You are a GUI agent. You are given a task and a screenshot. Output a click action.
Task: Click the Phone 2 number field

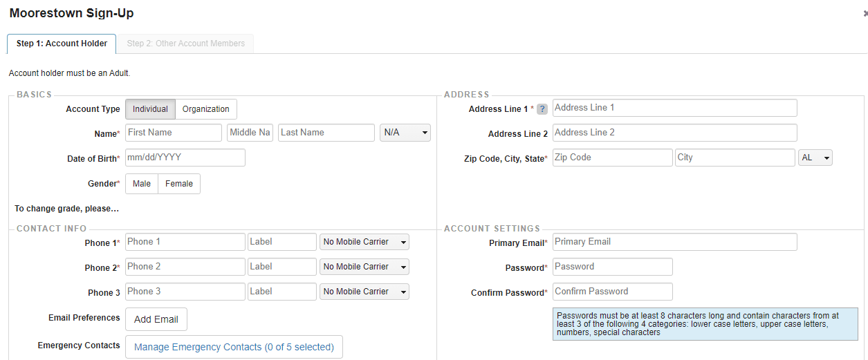tap(185, 267)
